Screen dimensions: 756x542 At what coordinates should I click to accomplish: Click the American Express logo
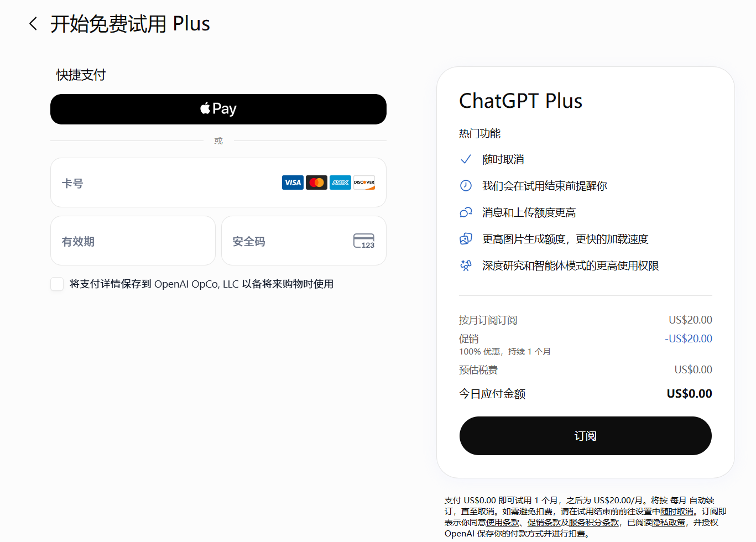(x=340, y=183)
